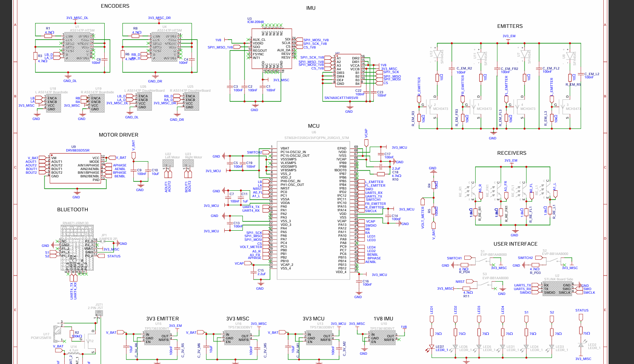The width and height of the screenshot is (634, 364).
Task: Click R AS5147P DaughterBoard connector U25
Action: [192, 102]
